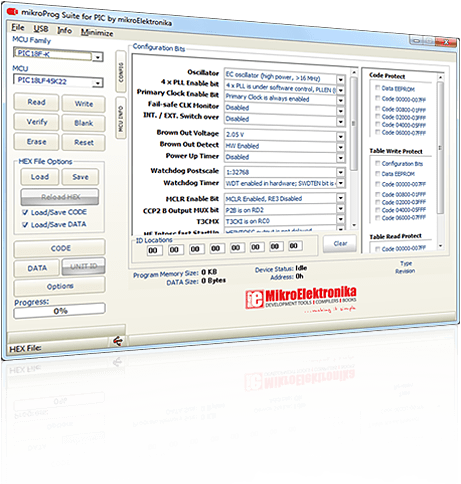The width and height of the screenshot is (461, 484).
Task: Enable Code Protect Code 00800-01FFF checkbox
Action: (378, 108)
